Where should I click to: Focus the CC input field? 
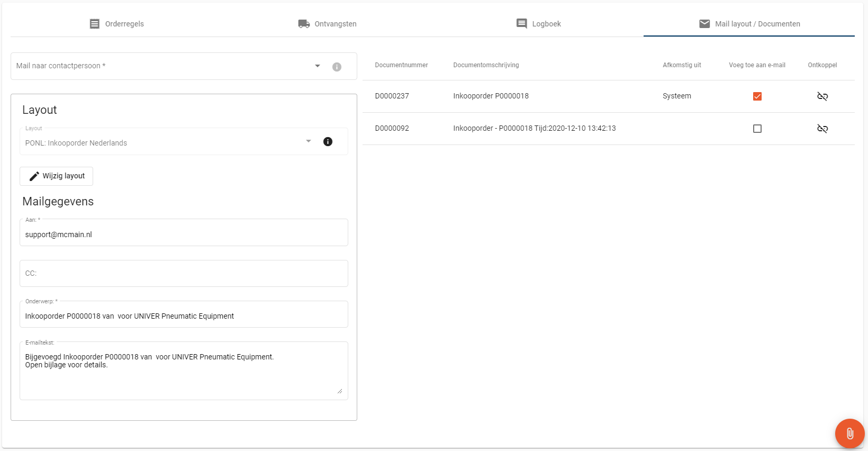(x=183, y=274)
